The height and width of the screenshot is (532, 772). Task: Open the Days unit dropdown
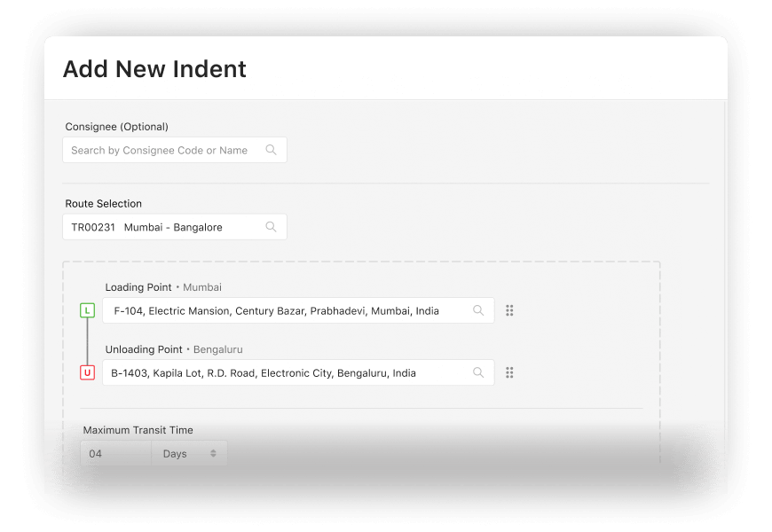click(190, 453)
